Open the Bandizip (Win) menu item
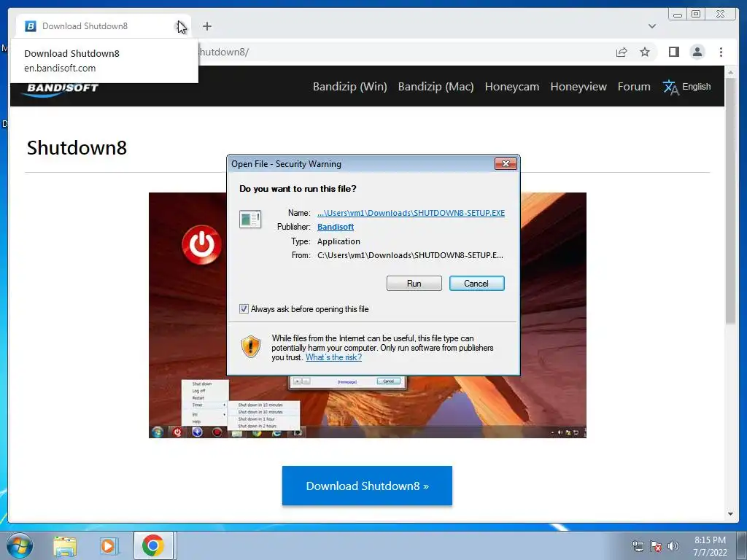Screen dimensions: 747x560 coord(349,87)
